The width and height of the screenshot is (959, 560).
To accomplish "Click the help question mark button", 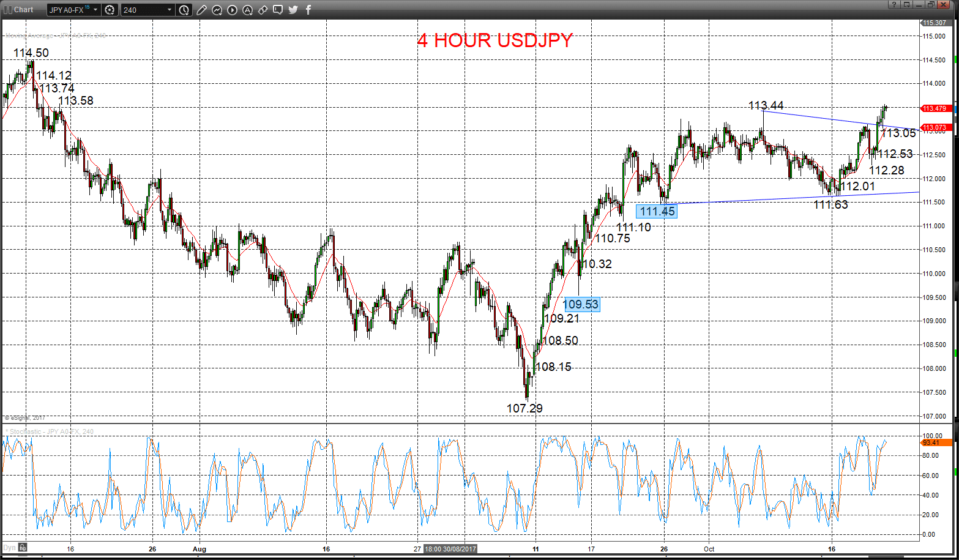I will click(894, 5).
